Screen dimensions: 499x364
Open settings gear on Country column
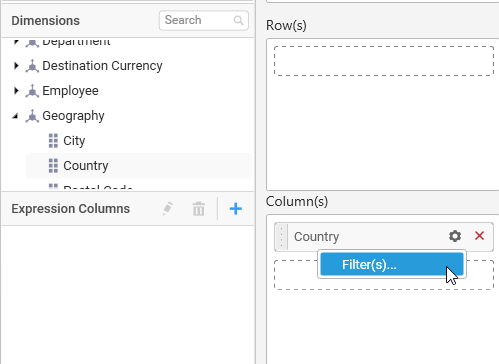tap(455, 236)
